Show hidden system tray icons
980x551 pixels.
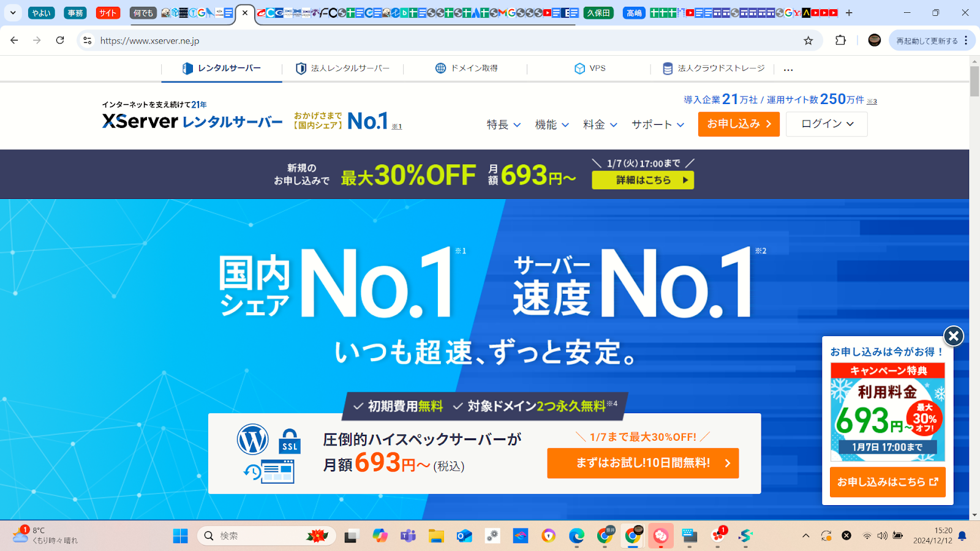[806, 536]
